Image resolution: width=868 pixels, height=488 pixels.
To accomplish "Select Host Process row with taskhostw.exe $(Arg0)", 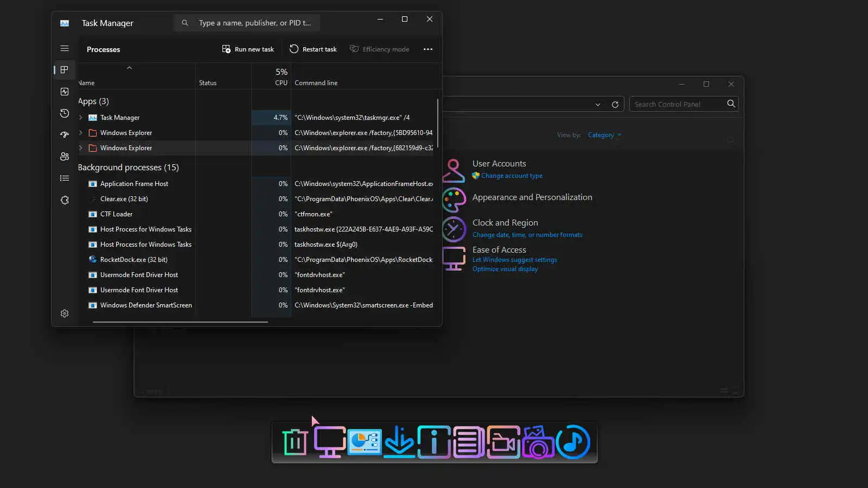I will coord(256,245).
